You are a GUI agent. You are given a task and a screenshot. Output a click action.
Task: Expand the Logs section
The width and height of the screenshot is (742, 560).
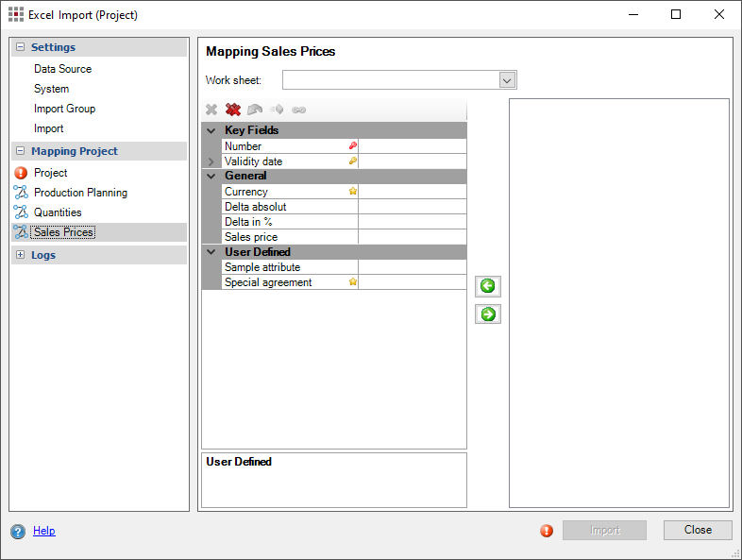(x=20, y=255)
